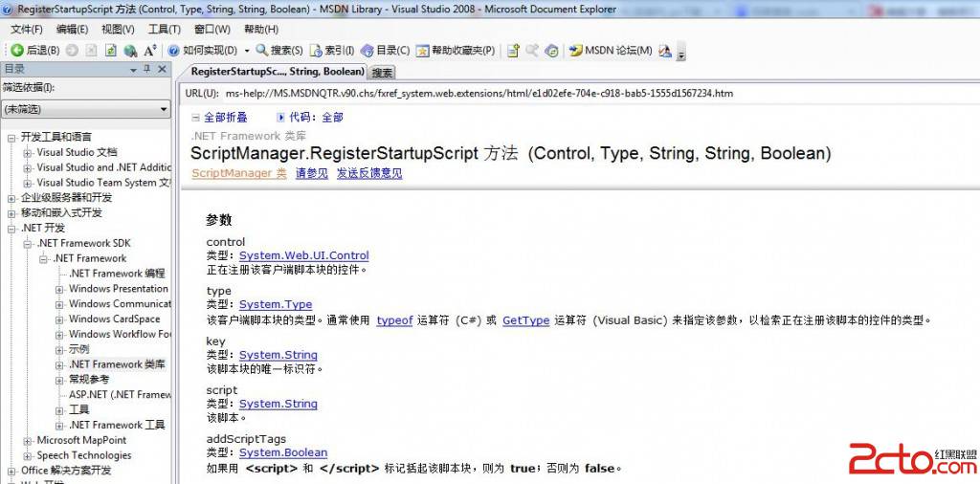Click the 后退(B) back button
Screen dimensions: 980x484
[x=35, y=51]
